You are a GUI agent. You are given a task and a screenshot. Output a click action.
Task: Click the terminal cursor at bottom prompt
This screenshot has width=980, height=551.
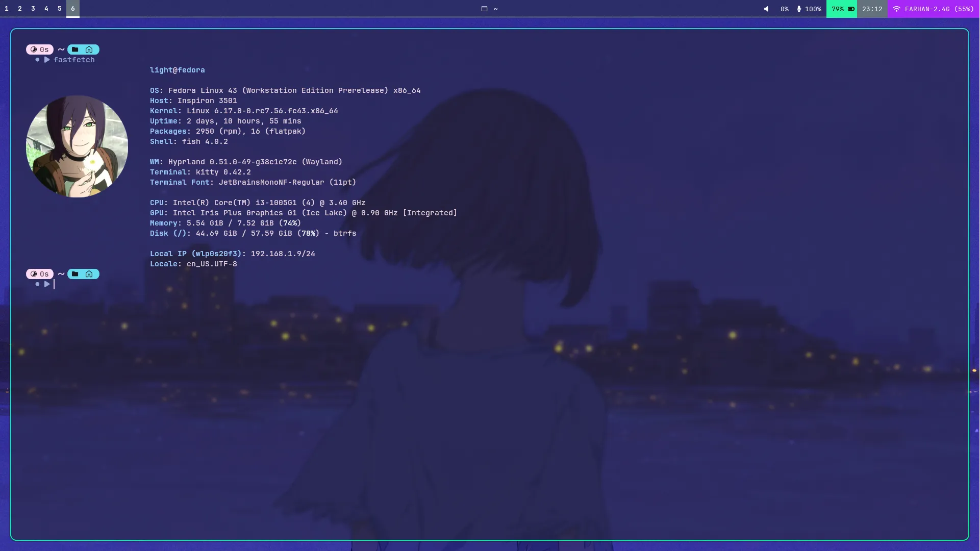click(54, 284)
